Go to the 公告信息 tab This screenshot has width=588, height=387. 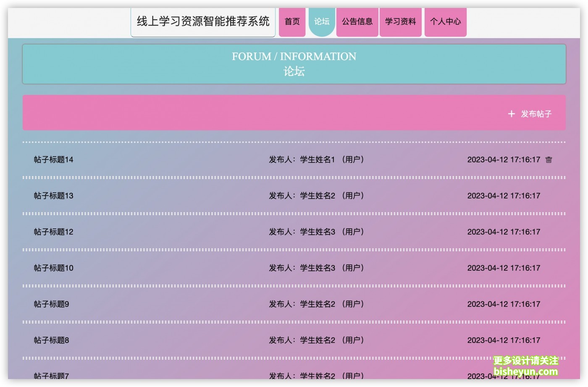point(357,21)
